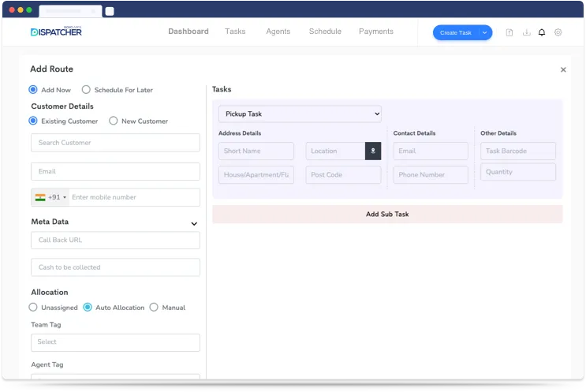Viewport: 586px width, 392px height.
Task: Go to the Agents tab
Action: click(278, 32)
